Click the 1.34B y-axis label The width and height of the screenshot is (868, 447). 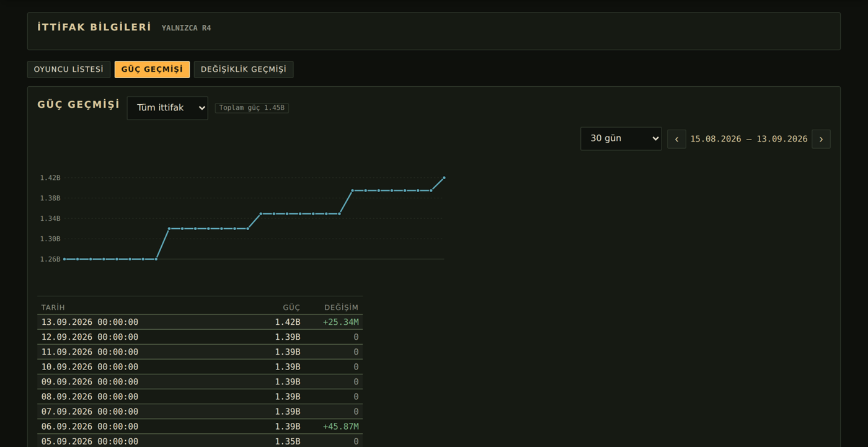50,219
